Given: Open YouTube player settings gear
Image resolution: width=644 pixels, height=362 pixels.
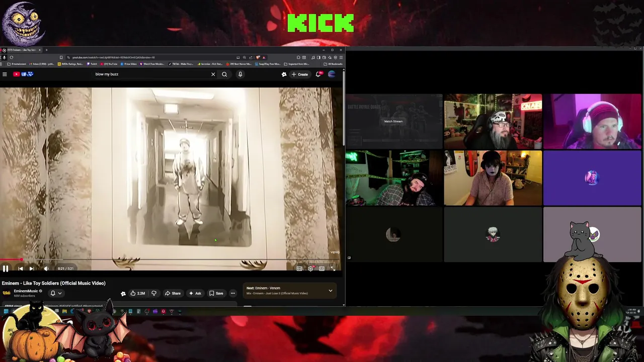Looking at the screenshot, I should click(310, 268).
